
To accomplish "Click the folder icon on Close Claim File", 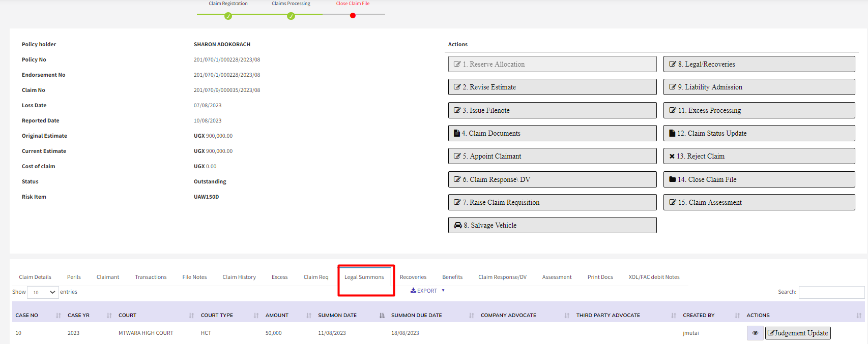I will coord(672,179).
